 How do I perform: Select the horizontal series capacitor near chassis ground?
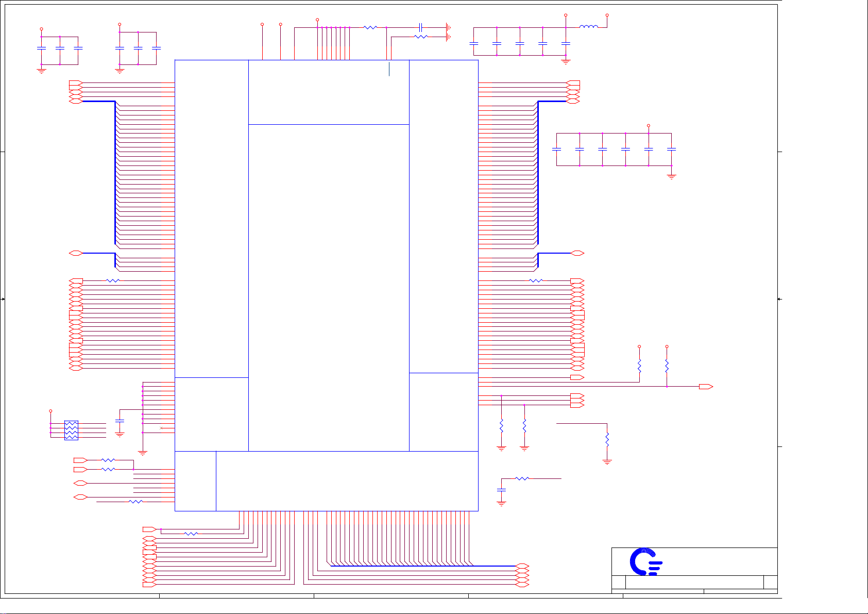(x=421, y=27)
